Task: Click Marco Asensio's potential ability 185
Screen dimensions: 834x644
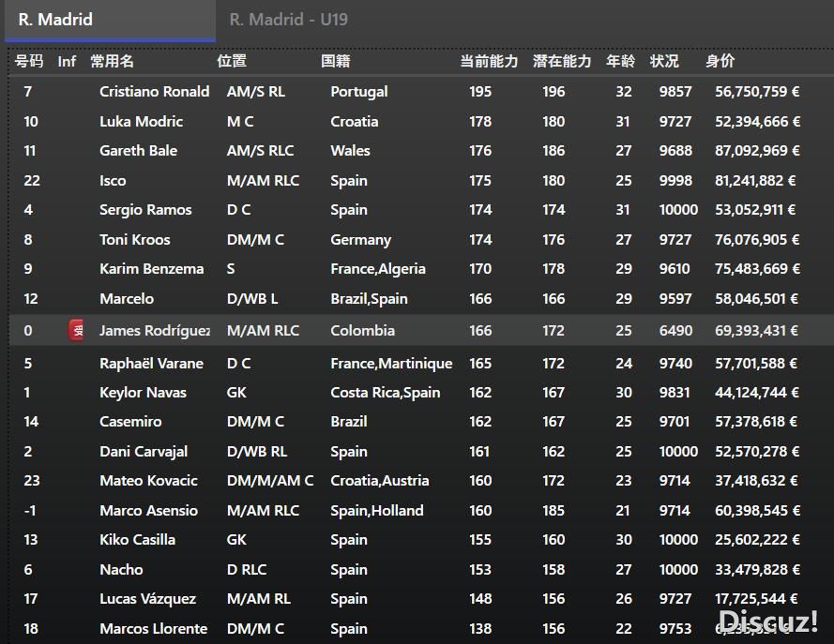Action: point(553,511)
